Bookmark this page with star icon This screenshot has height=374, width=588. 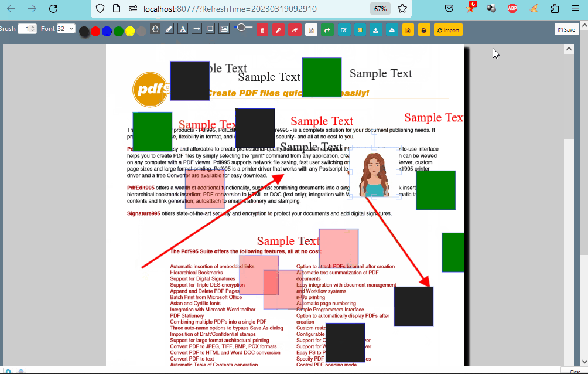click(402, 9)
